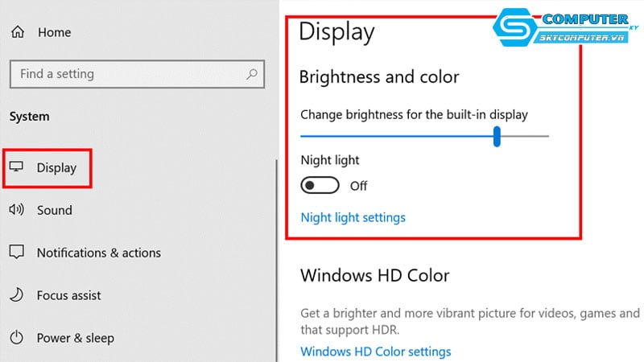Click the Notifications & actions speech bubble icon

(16, 253)
